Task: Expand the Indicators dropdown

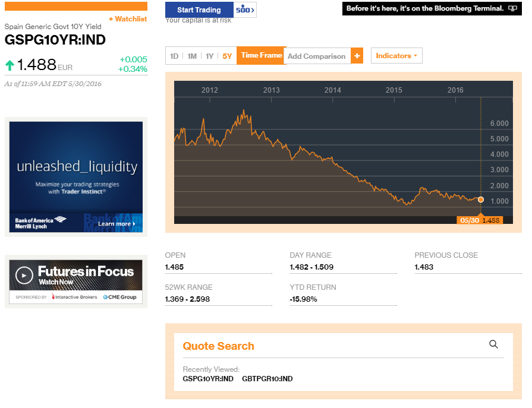Action: pyautogui.click(x=396, y=56)
